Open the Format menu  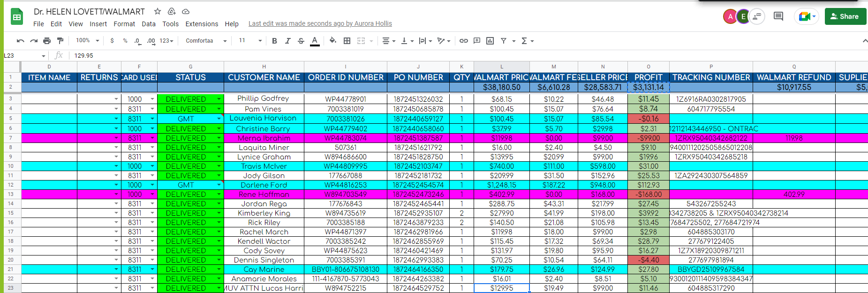point(124,24)
